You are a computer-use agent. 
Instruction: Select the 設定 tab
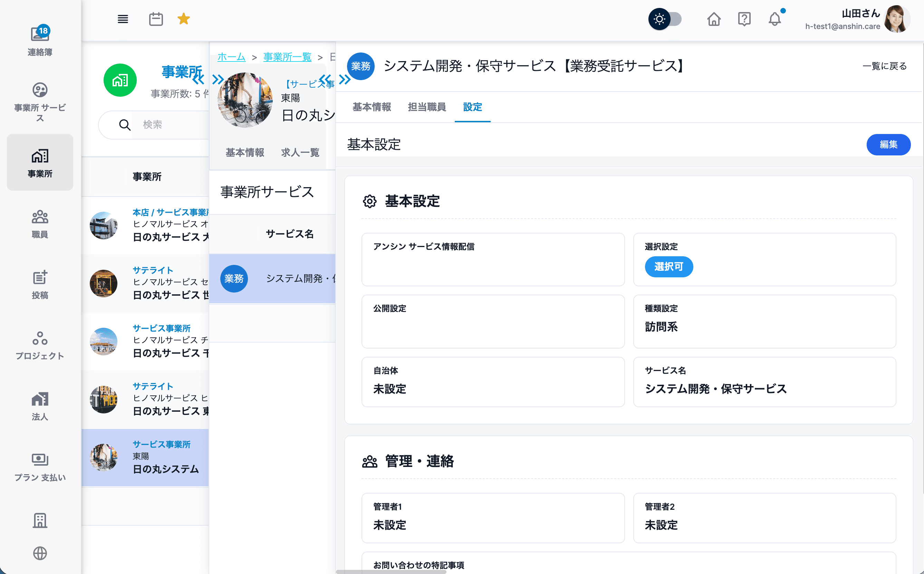(472, 107)
